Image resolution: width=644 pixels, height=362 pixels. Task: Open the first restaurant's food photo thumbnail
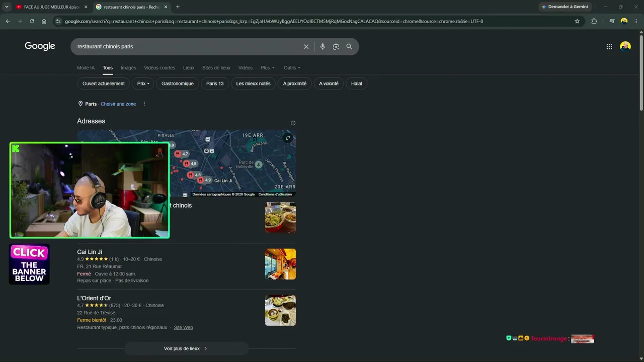coord(280,218)
